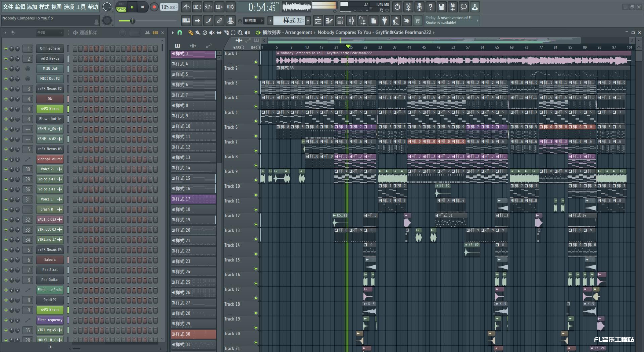
Task: Toggle mute LED for Track 12
Action: coord(256,224)
